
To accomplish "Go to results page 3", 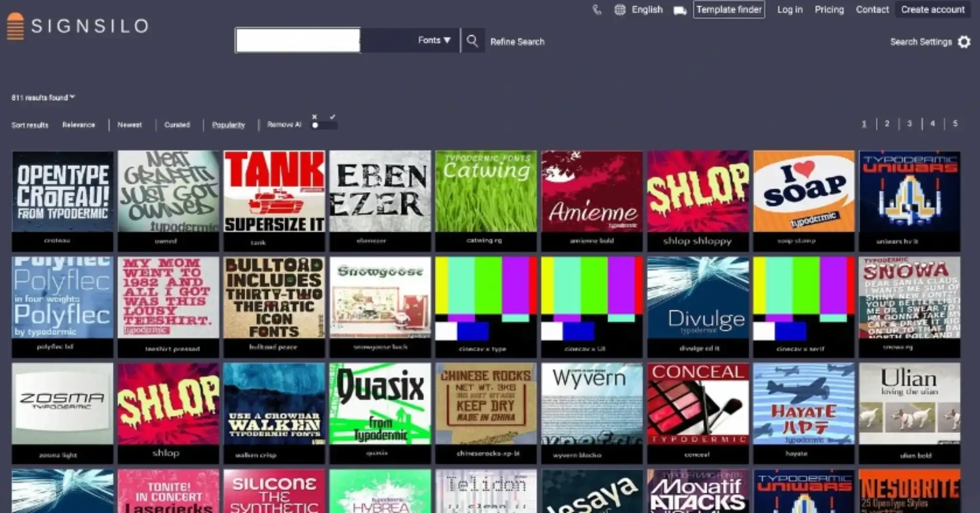I will click(x=909, y=123).
